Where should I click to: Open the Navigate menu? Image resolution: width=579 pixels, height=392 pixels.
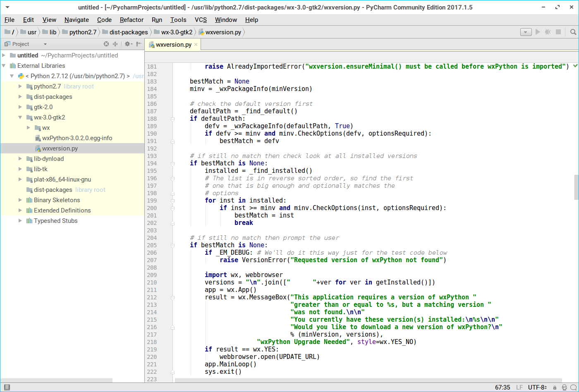click(x=77, y=20)
